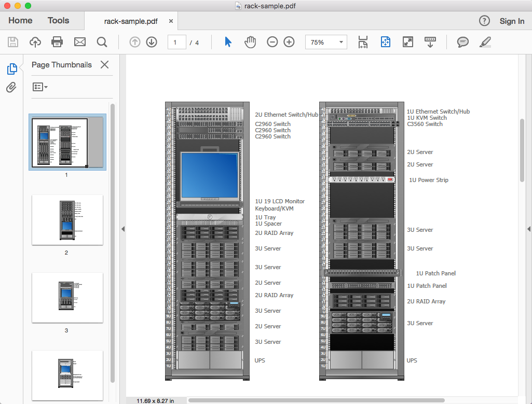The width and height of the screenshot is (532, 404).
Task: Send file by email envelope icon
Action: (79, 42)
